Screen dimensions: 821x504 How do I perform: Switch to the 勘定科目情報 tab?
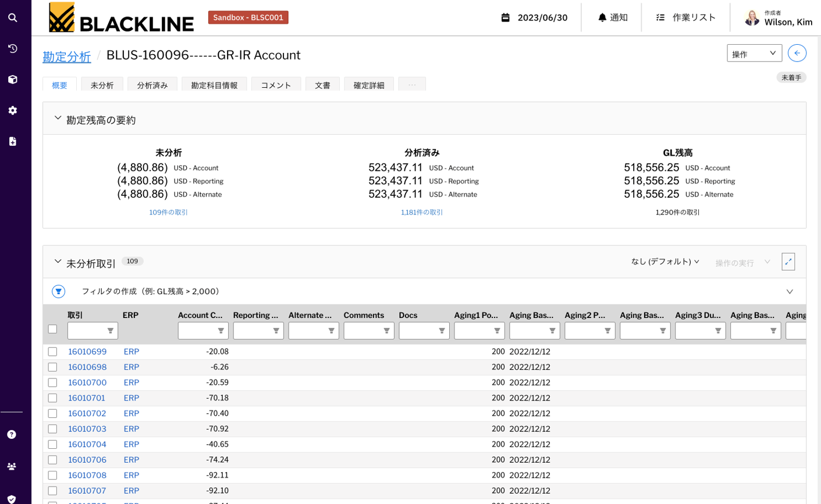point(214,85)
